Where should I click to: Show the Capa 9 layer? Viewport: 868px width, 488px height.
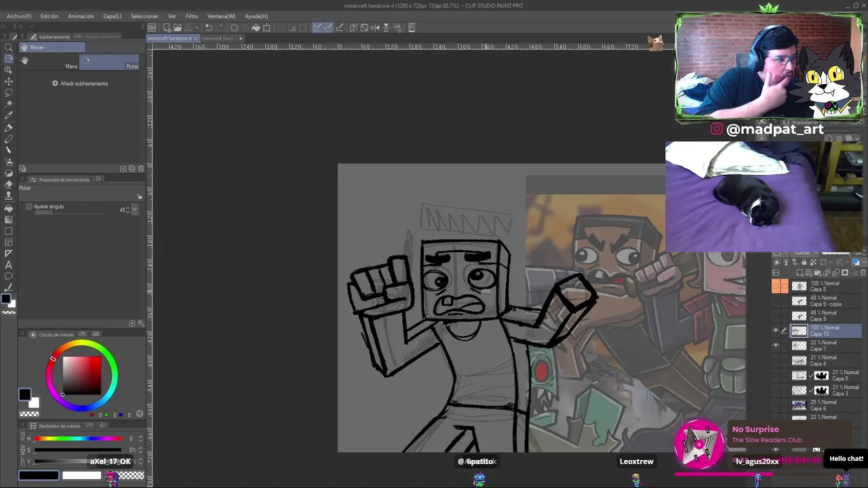point(776,316)
